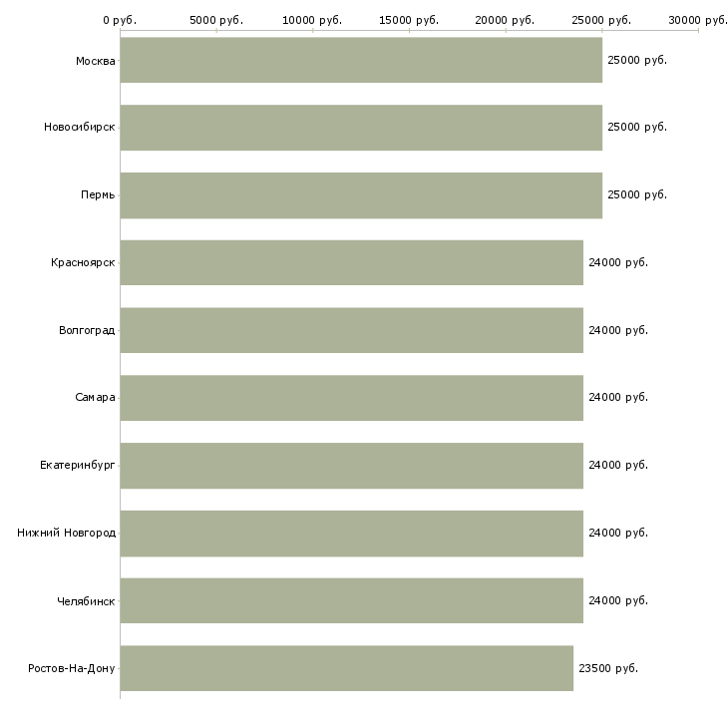Select the Нижний Новгород bar
The width and height of the screenshot is (728, 728).
pyautogui.click(x=351, y=533)
